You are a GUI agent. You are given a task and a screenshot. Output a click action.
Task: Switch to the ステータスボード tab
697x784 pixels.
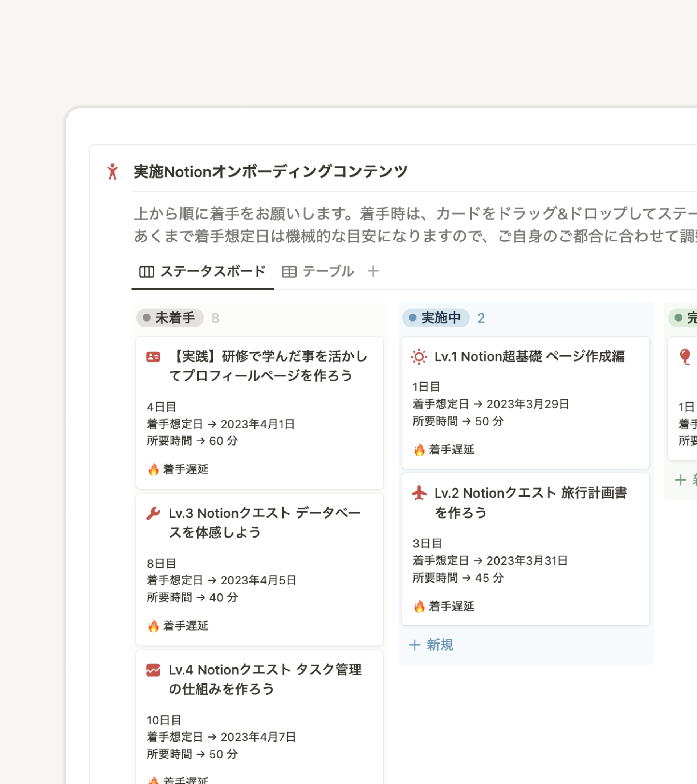point(203,271)
